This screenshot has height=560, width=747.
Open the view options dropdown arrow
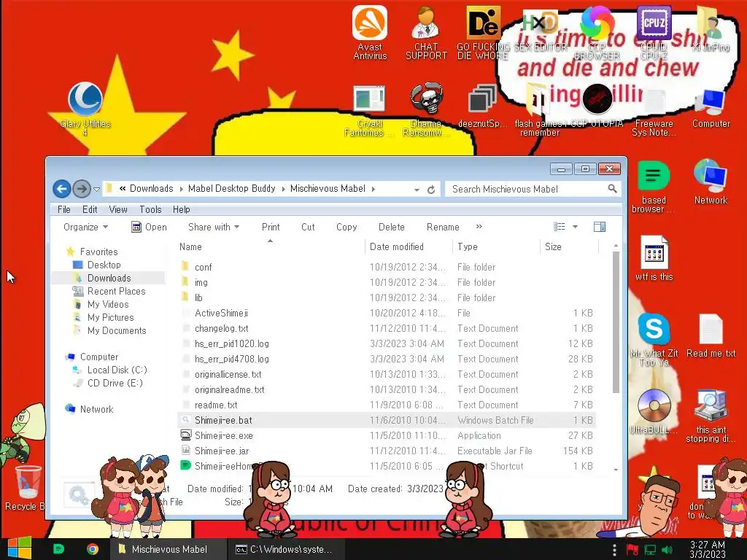(575, 227)
